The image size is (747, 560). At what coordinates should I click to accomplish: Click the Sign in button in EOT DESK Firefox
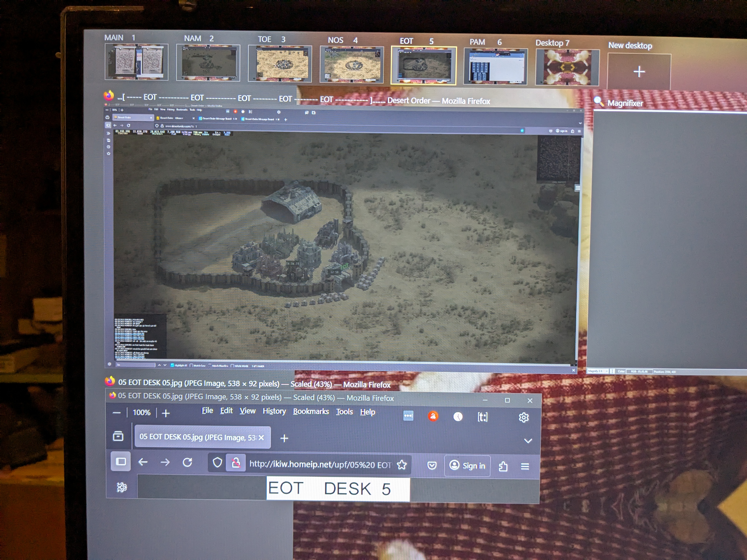click(x=467, y=466)
